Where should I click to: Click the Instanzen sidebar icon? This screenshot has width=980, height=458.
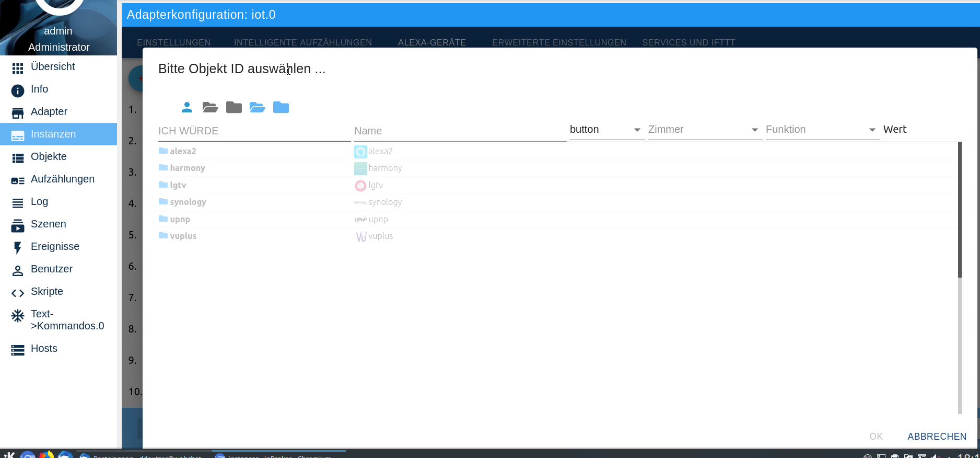[x=18, y=136]
